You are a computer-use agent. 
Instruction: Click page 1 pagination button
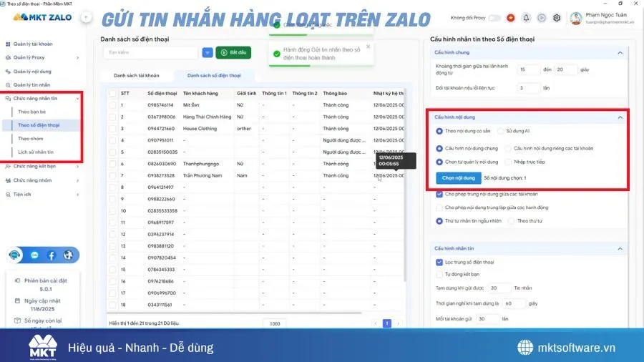click(x=387, y=323)
